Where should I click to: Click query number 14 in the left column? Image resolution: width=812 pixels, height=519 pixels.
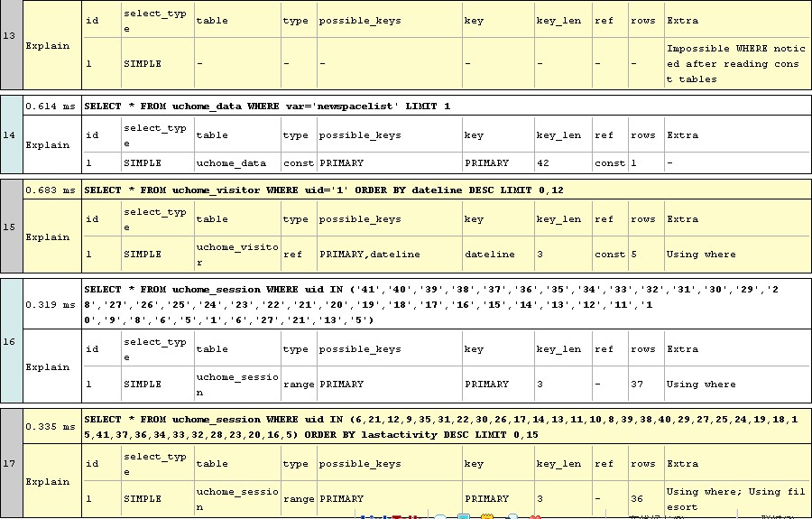coord(12,135)
